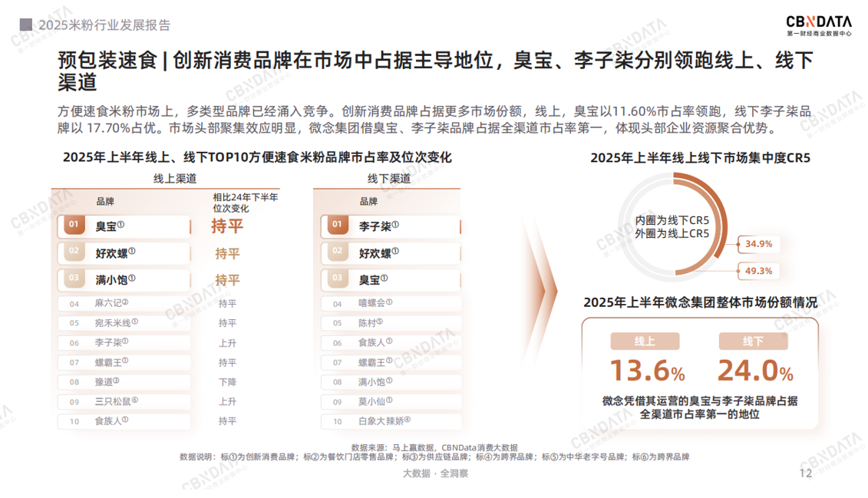The width and height of the screenshot is (868, 498).
Task: Select the 臭宝 row ranked third offline
Action: coord(391,279)
